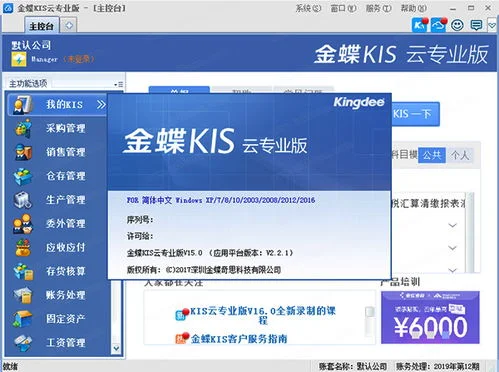Screen dimensions: 499x372
Task: Click sidebar scrollbar down arrow
Action: 116,349
